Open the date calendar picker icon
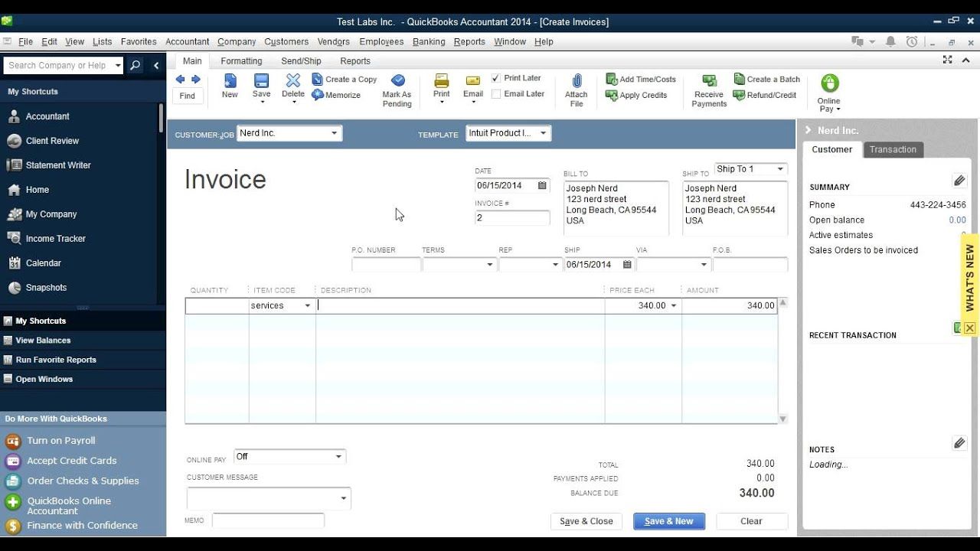This screenshot has width=980, height=551. pyautogui.click(x=542, y=185)
